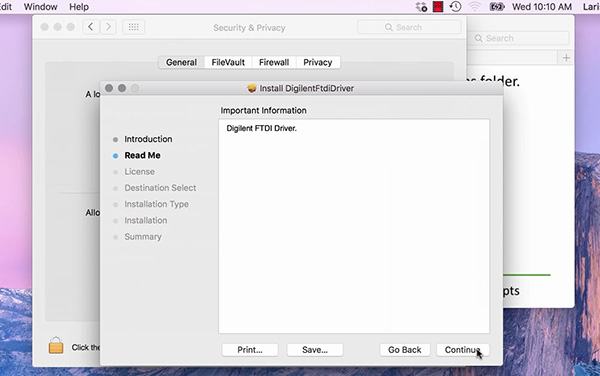600x376 pixels.
Task: Click Search field in Security & Privacy window
Action: point(409,27)
